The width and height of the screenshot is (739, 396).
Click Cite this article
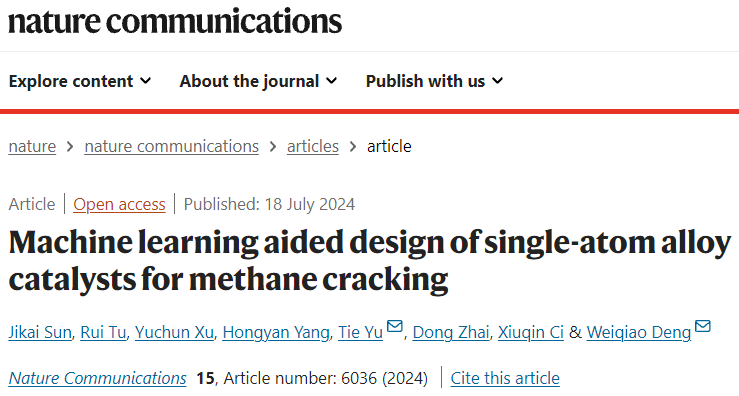pos(505,378)
